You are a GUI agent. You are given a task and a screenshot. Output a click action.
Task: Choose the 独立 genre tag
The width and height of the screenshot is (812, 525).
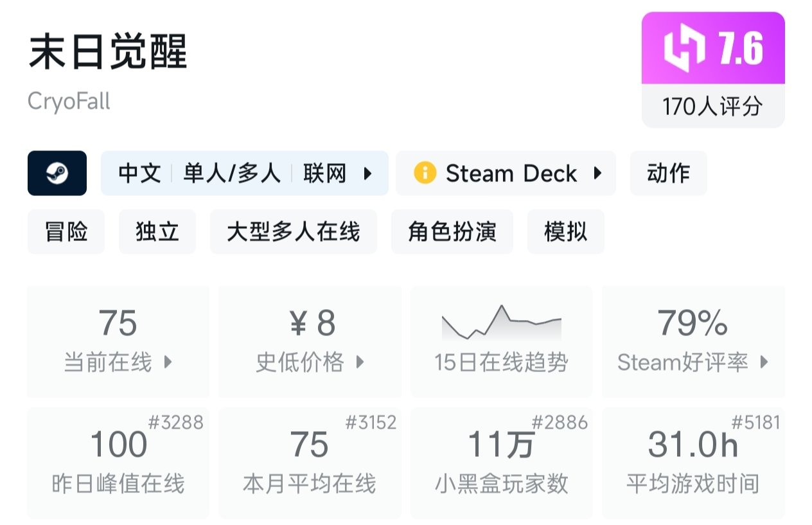pyautogui.click(x=157, y=232)
